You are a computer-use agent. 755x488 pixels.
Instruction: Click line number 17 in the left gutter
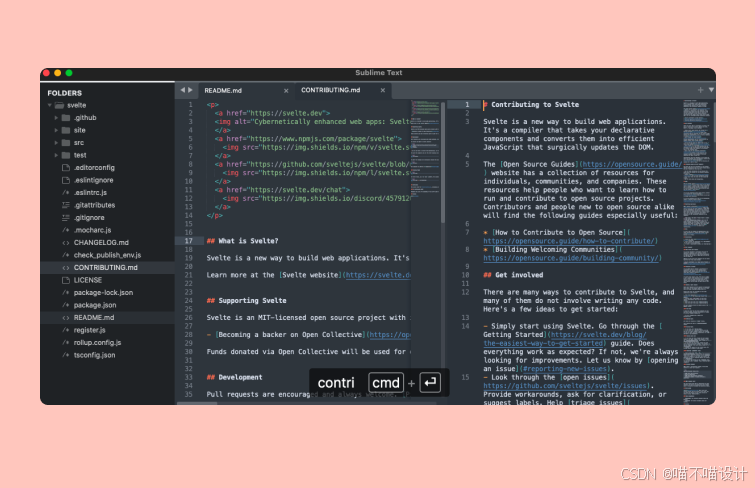pos(188,241)
